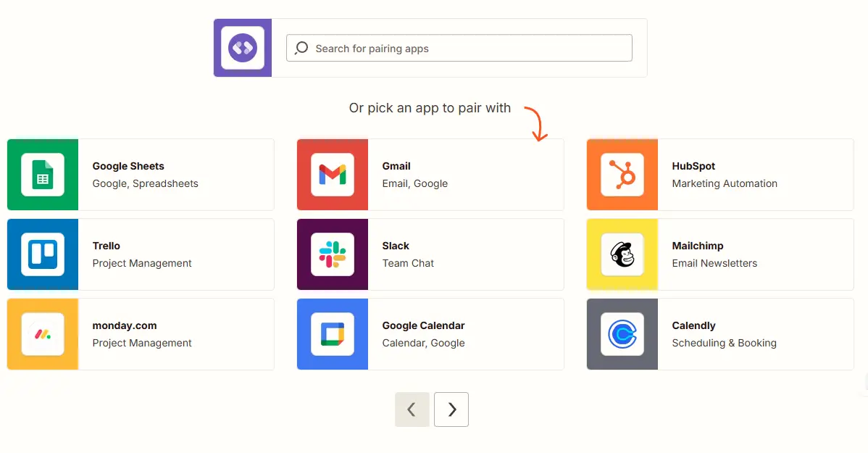Open the monday.com title link
This screenshot has height=453, width=868.
pyautogui.click(x=125, y=325)
